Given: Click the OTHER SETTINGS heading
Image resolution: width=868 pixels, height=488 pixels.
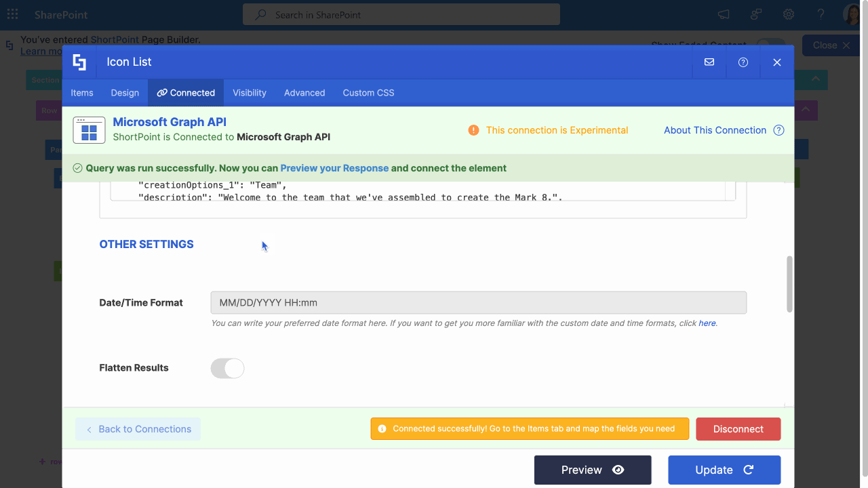Looking at the screenshot, I should point(146,245).
